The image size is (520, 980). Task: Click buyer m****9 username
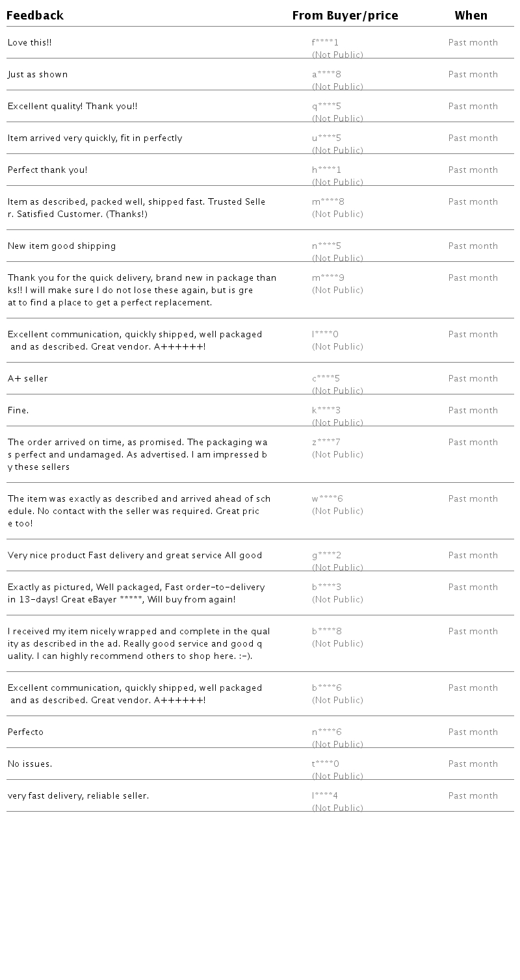[x=328, y=278]
